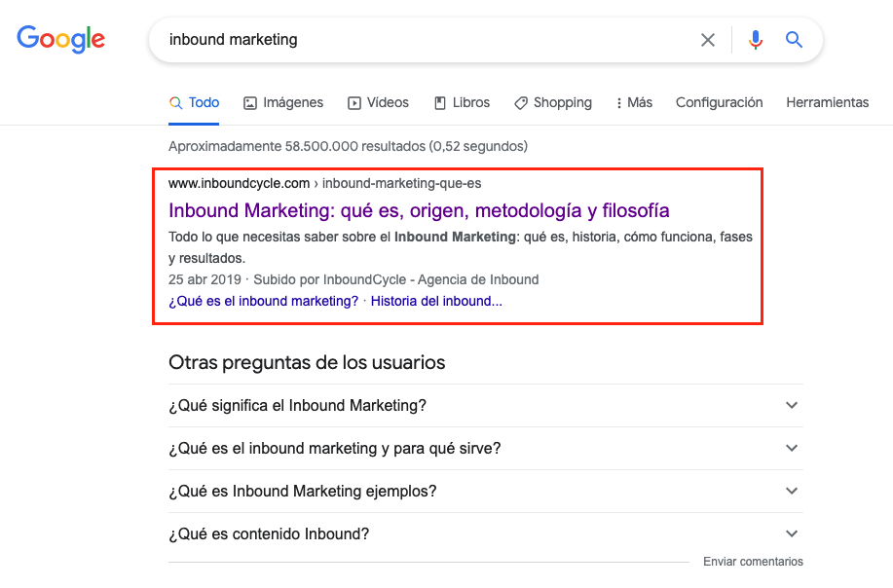
Task: Click the www.inboundcycle.com URL breadcrumb
Action: point(324,183)
